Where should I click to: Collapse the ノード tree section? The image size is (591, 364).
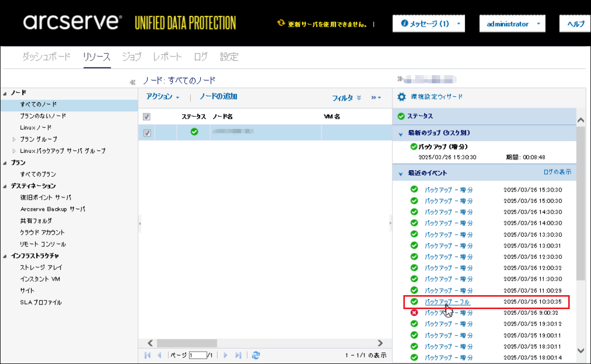pos(5,93)
